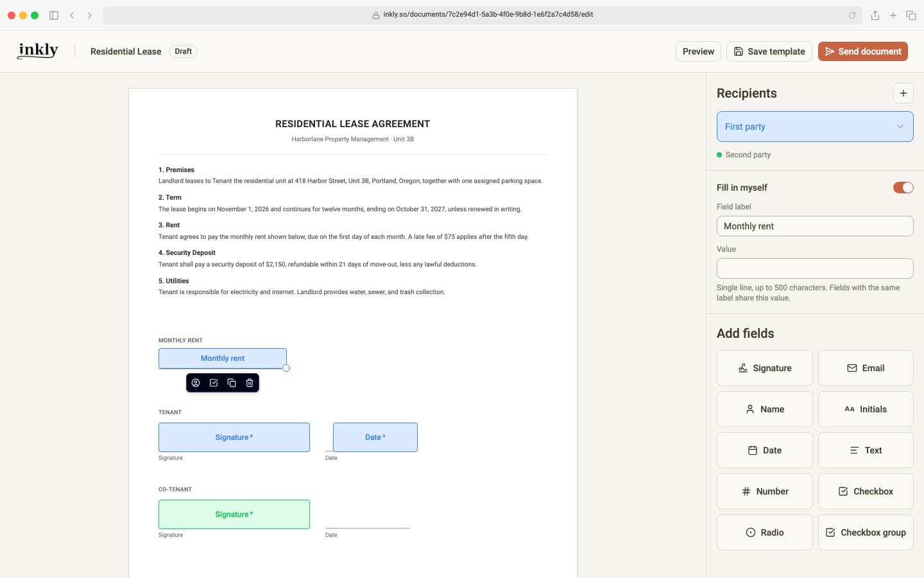
Task: Show browser tab overview
Action: click(911, 15)
